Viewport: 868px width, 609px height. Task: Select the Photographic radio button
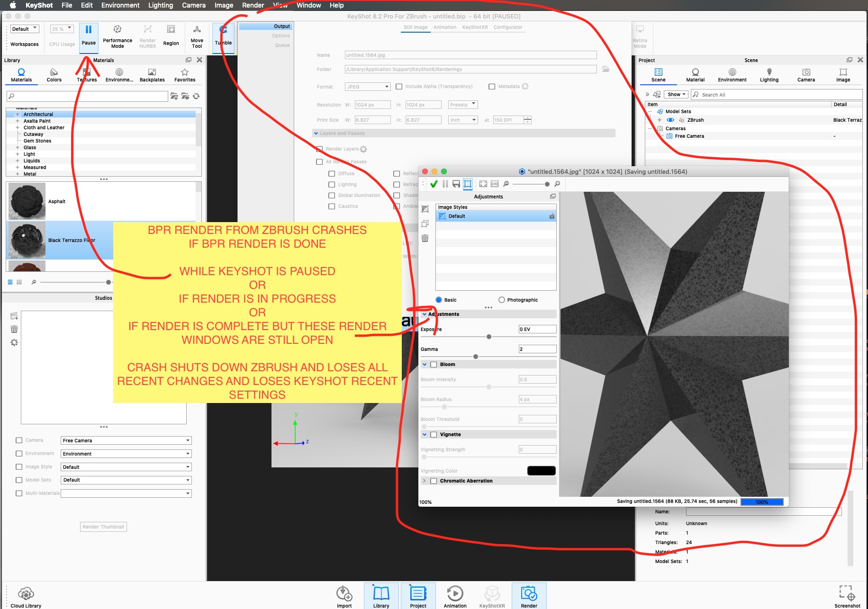pyautogui.click(x=502, y=300)
